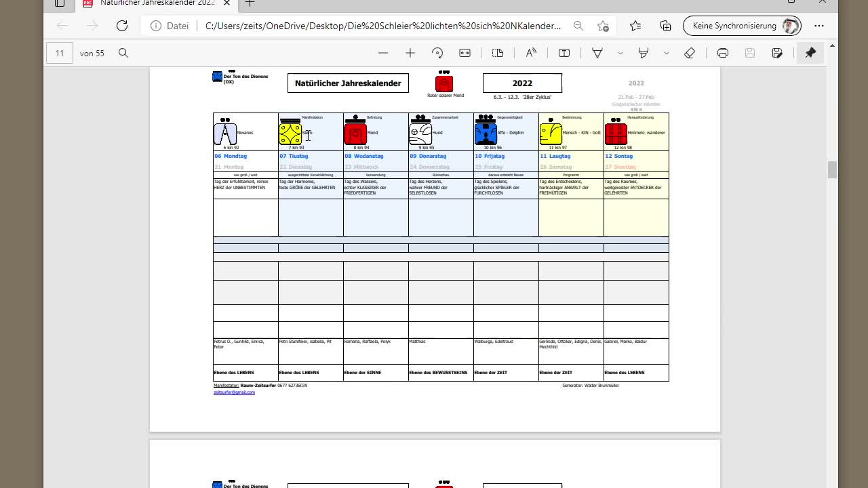This screenshot has height=488, width=868.
Task: Click the white Hund glyph
Action: (x=420, y=134)
